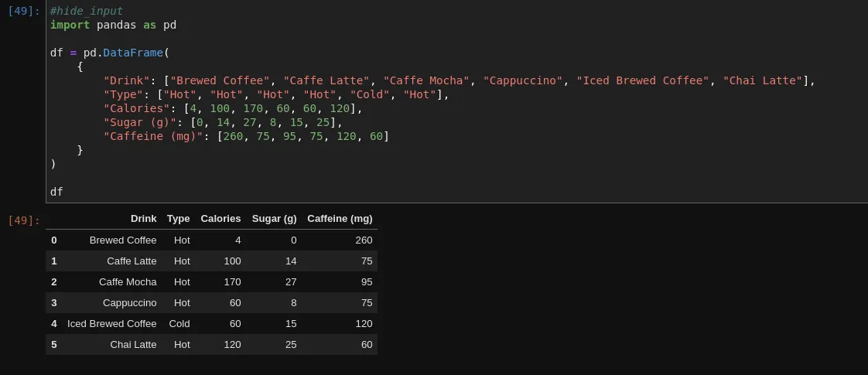The width and height of the screenshot is (868, 375).
Task: Select the Calories column header
Action: [x=220, y=219]
